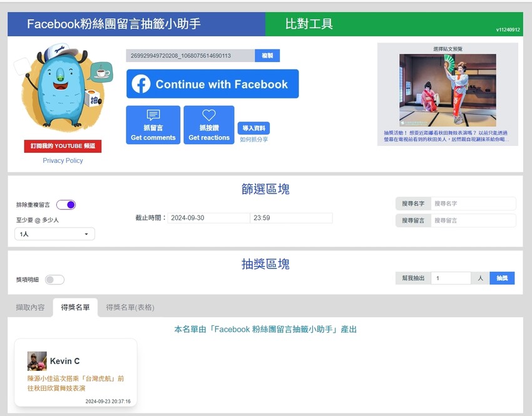Open Kevin C's profile avatar
532x416 pixels.
[37, 361]
